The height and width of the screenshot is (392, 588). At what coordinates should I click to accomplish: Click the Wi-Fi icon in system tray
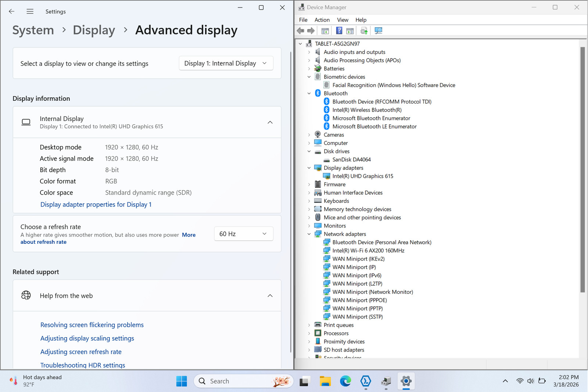(520, 381)
